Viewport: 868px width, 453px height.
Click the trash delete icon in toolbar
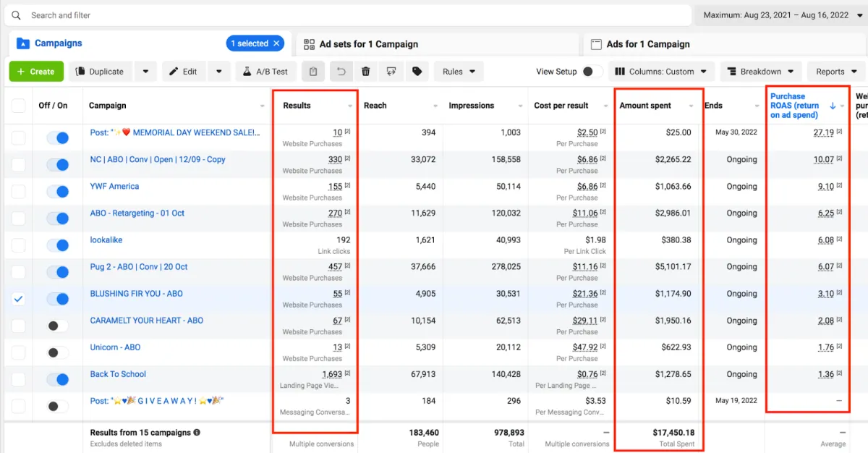tap(366, 72)
